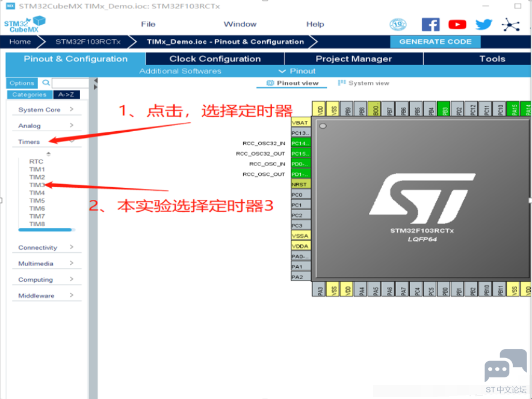This screenshot has width=532, height=399.
Task: Select RTC in the Timers list
Action: point(36,161)
